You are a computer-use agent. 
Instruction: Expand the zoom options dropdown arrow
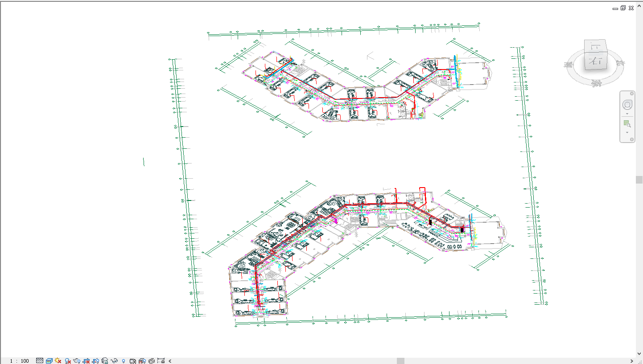(627, 132)
